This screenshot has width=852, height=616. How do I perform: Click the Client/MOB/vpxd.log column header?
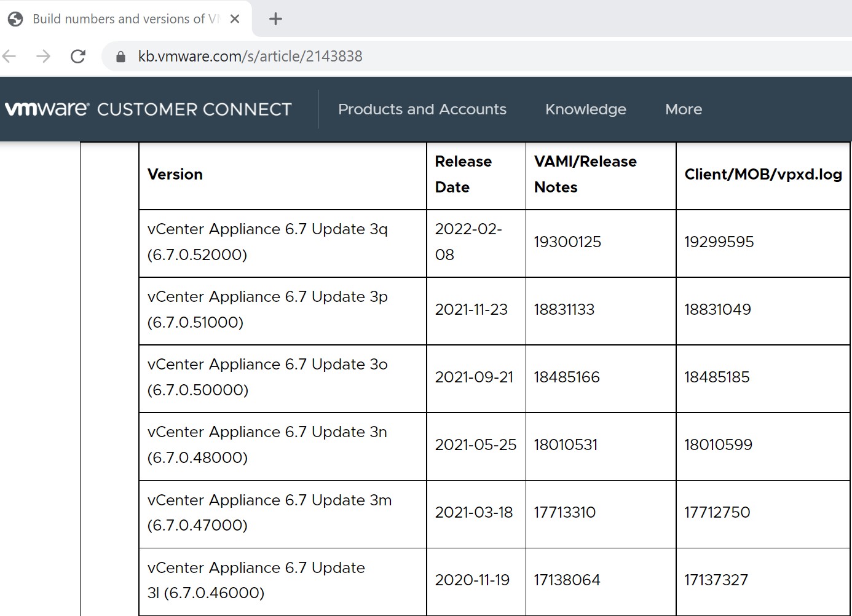coord(763,175)
